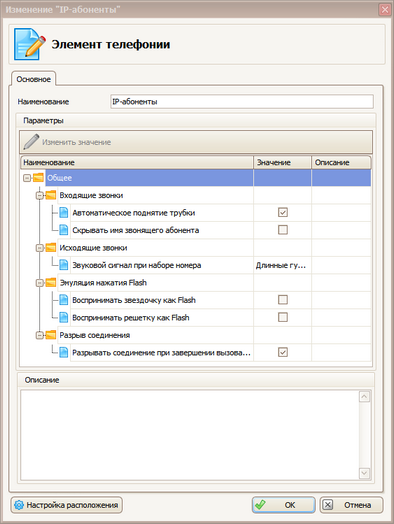Select Разрывать соединение при завершении вызова row
This screenshot has width=394, height=524.
point(196,352)
